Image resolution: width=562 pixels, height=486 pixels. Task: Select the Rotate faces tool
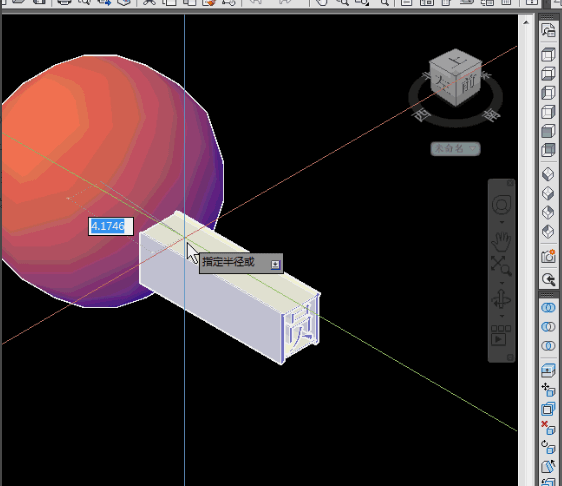click(x=548, y=447)
